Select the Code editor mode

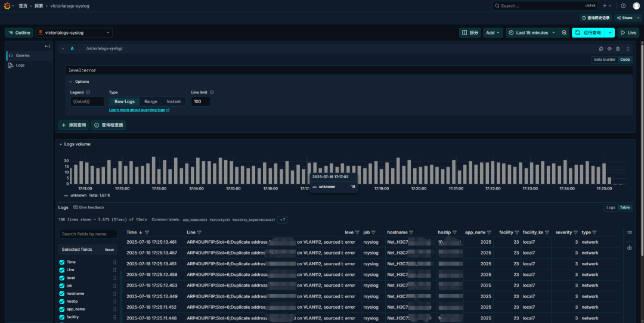[x=625, y=60]
